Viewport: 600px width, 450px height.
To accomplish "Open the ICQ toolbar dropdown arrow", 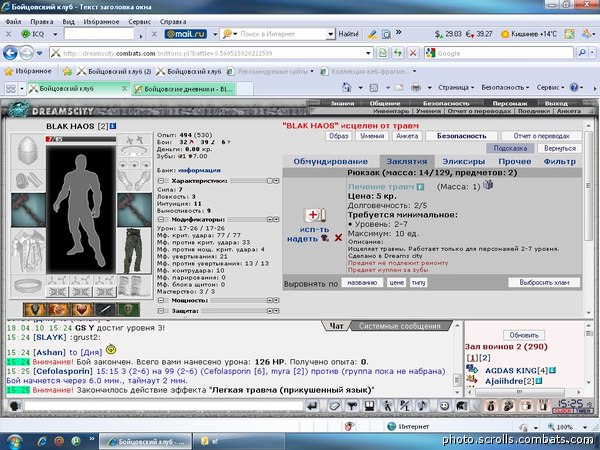I will pos(55,34).
